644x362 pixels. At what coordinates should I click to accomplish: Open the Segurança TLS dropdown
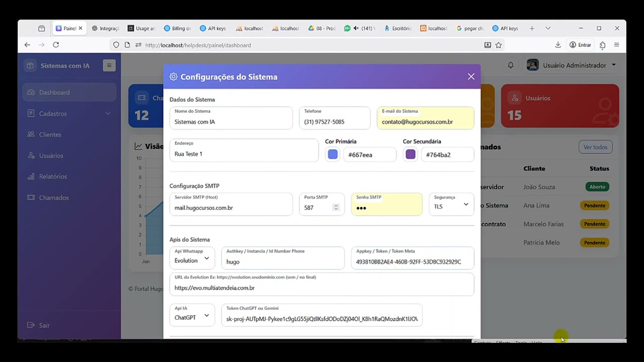pos(451,205)
